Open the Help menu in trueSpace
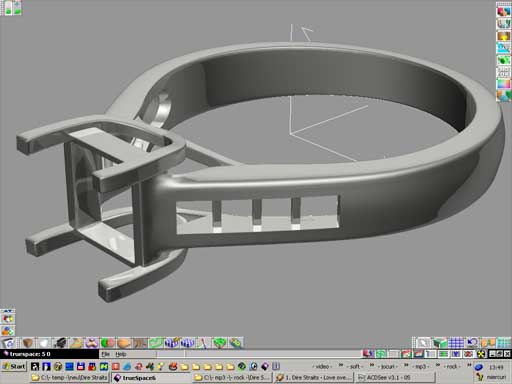The image size is (512, 384). [120, 354]
